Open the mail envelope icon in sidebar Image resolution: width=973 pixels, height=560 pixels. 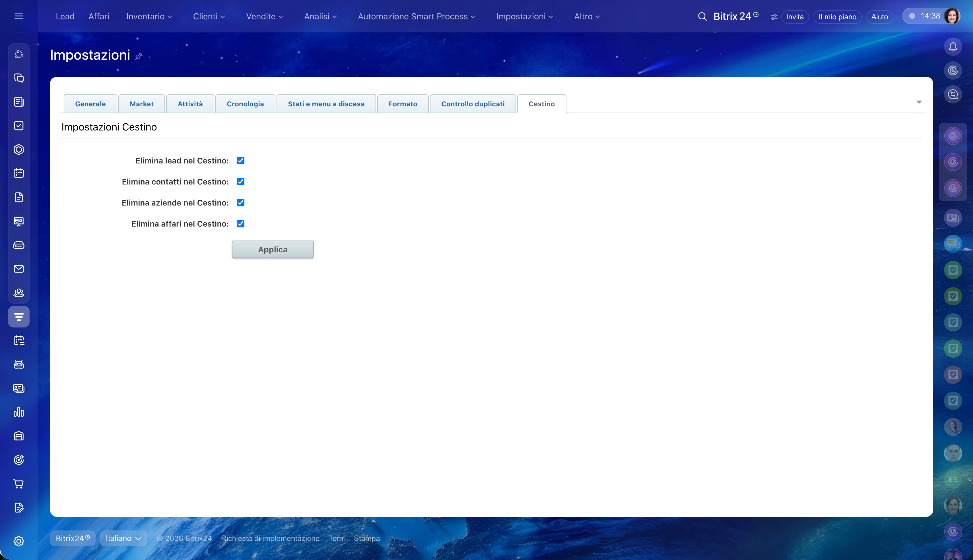pyautogui.click(x=18, y=269)
